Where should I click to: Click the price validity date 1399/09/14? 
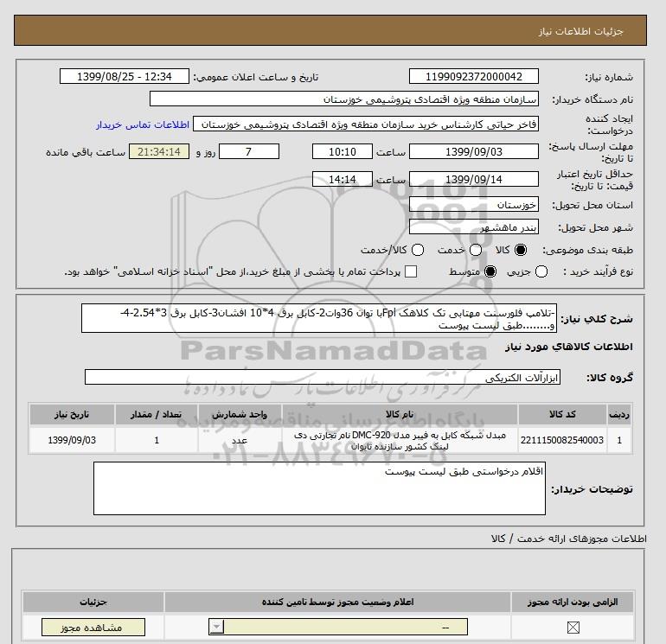point(474,179)
